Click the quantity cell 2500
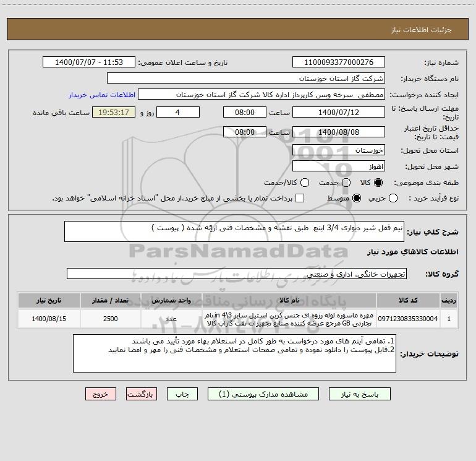476x461 pixels. 110,319
